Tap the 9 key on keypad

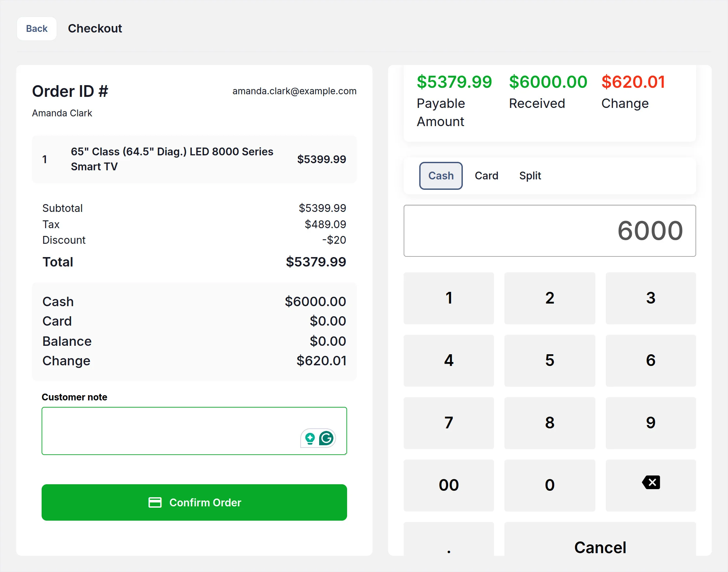coord(651,422)
